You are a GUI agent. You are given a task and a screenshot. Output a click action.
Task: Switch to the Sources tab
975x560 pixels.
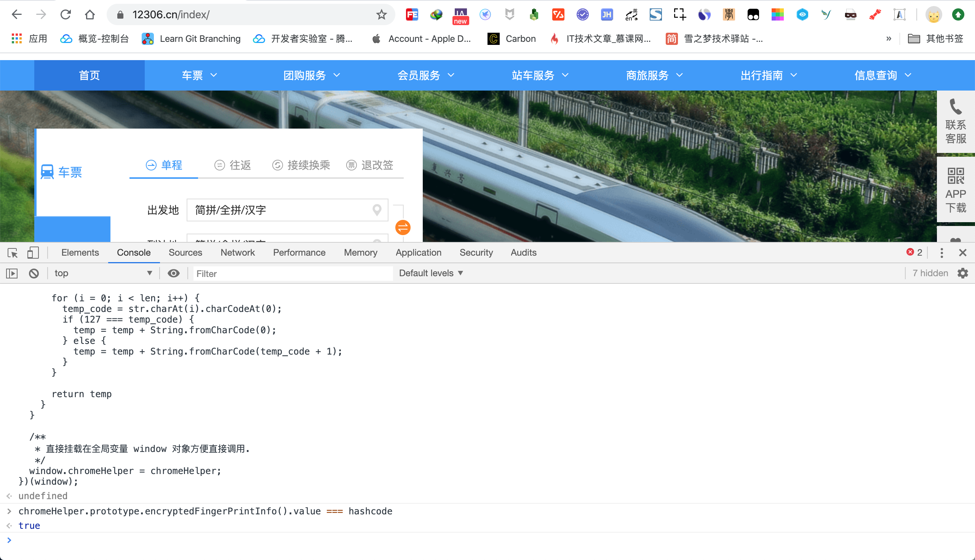pos(185,253)
